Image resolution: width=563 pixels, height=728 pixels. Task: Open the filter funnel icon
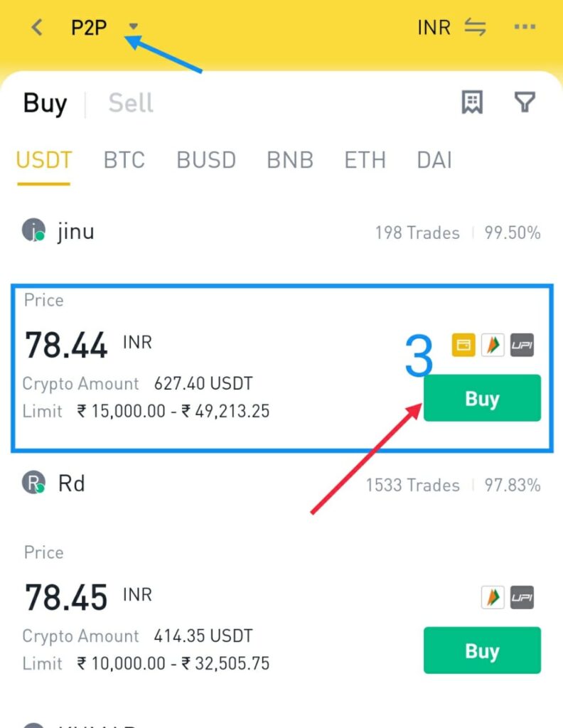tap(525, 102)
